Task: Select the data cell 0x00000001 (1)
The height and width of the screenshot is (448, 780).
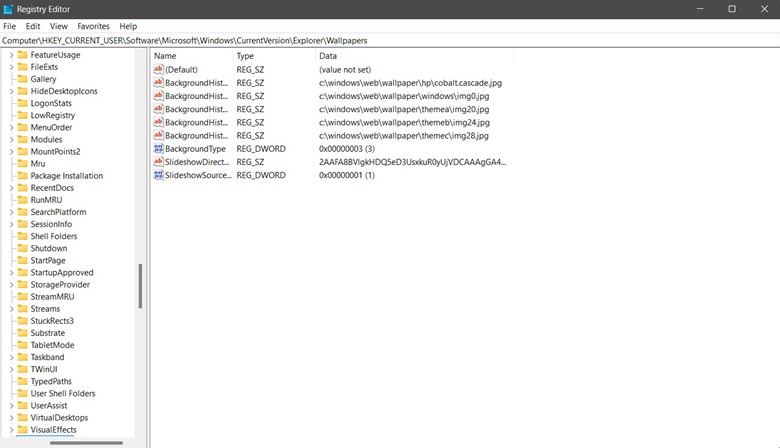Action: (347, 175)
